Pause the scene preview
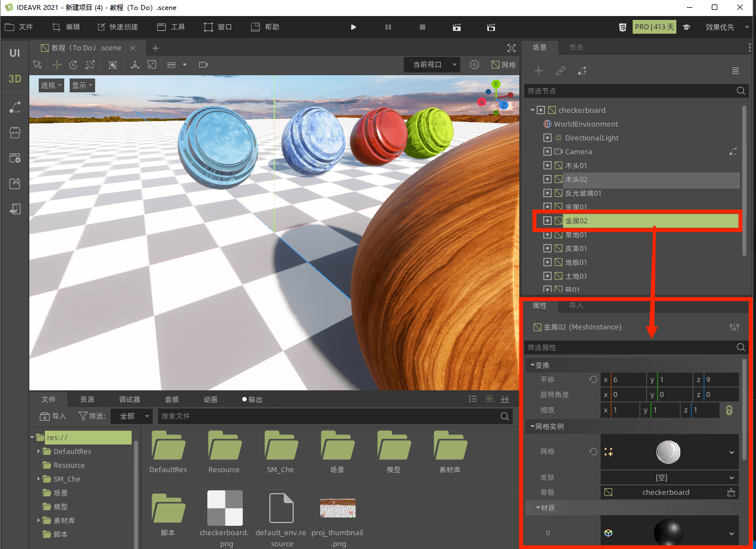The width and height of the screenshot is (756, 549). 388,27
